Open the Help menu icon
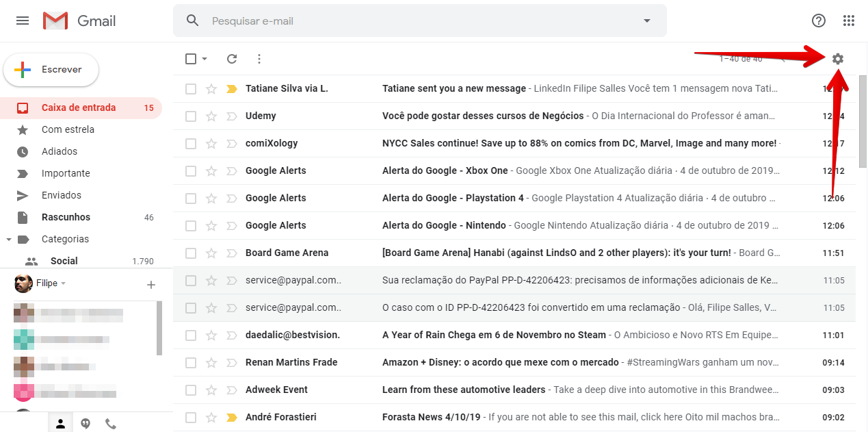Image resolution: width=868 pixels, height=432 pixels. pyautogui.click(x=818, y=21)
